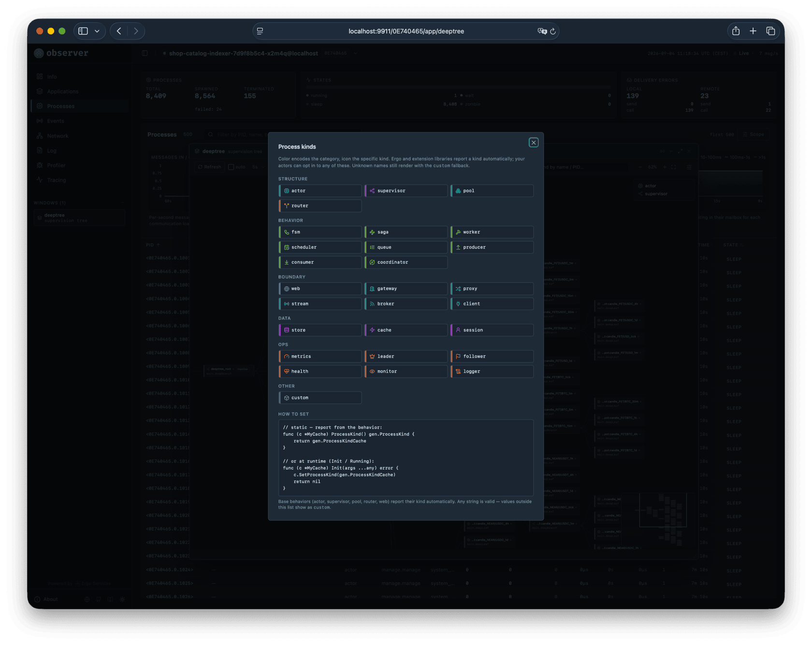The height and width of the screenshot is (645, 812).
Task: Click the custom kind chip
Action: click(x=320, y=398)
